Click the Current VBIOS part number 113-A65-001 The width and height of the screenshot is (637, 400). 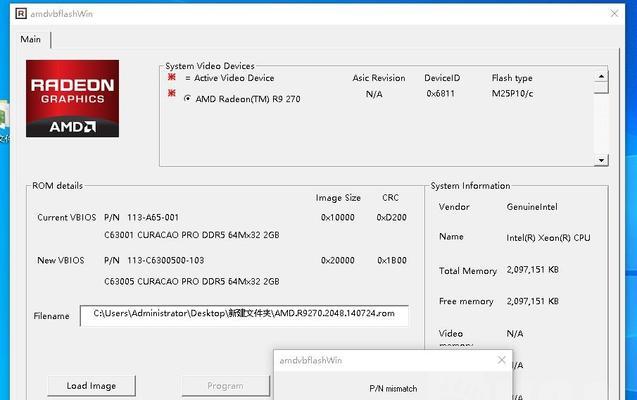tap(153, 218)
